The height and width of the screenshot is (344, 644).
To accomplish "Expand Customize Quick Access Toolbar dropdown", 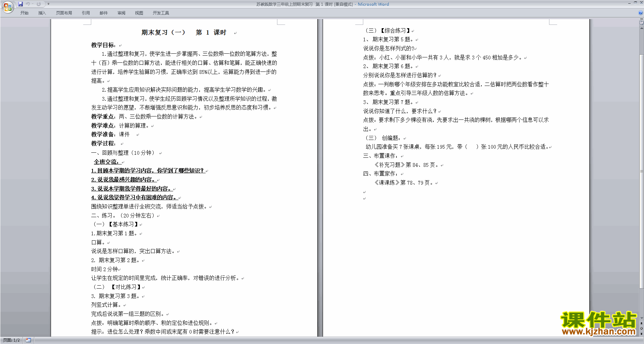I will tap(48, 4).
